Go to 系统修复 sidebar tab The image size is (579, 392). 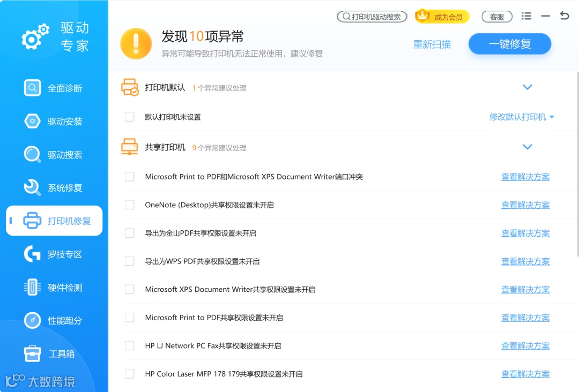[54, 187]
